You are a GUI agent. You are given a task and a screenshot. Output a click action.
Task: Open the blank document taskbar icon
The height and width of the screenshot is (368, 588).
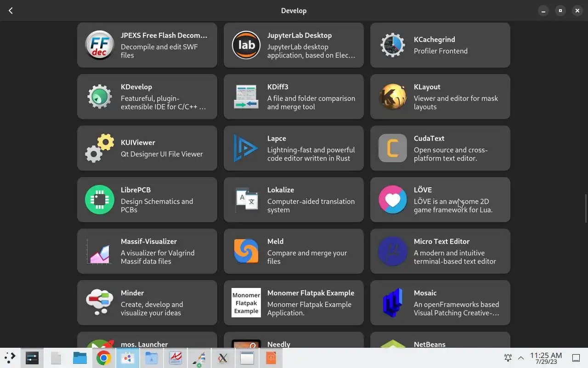56,358
